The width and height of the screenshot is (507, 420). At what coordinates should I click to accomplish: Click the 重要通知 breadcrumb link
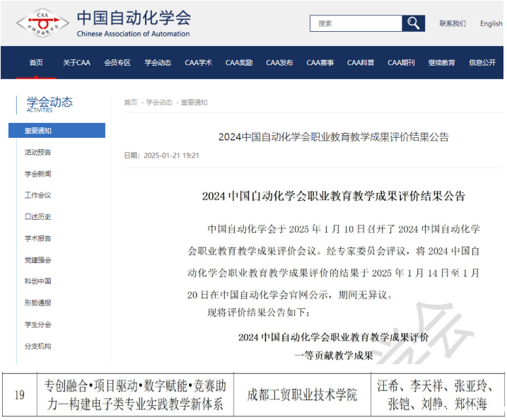coord(194,103)
